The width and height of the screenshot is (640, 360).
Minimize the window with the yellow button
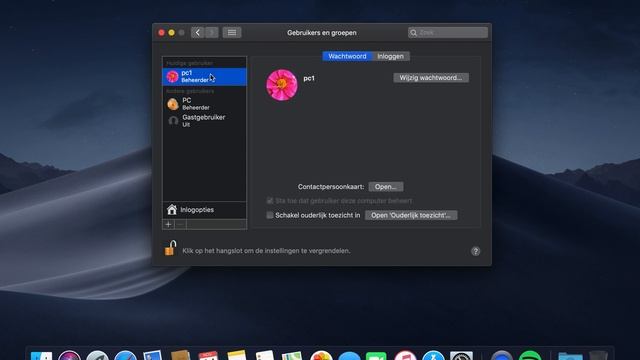171,33
